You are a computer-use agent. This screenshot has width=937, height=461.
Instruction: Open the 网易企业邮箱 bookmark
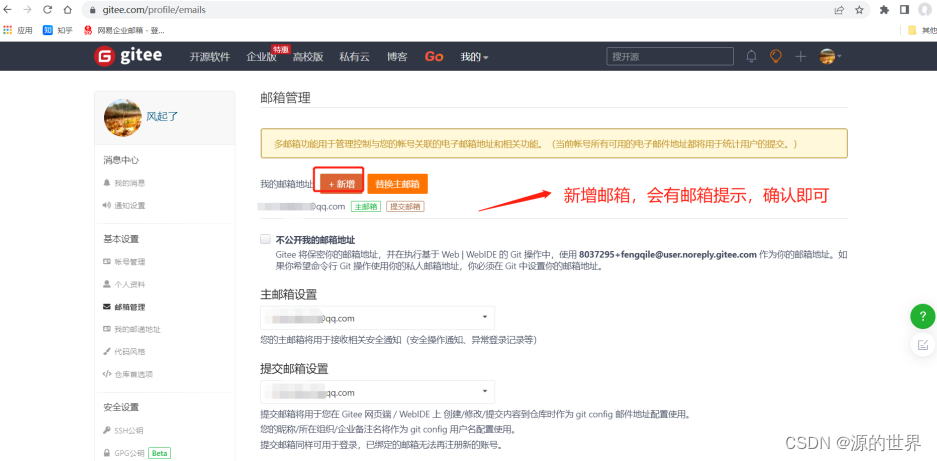(124, 30)
